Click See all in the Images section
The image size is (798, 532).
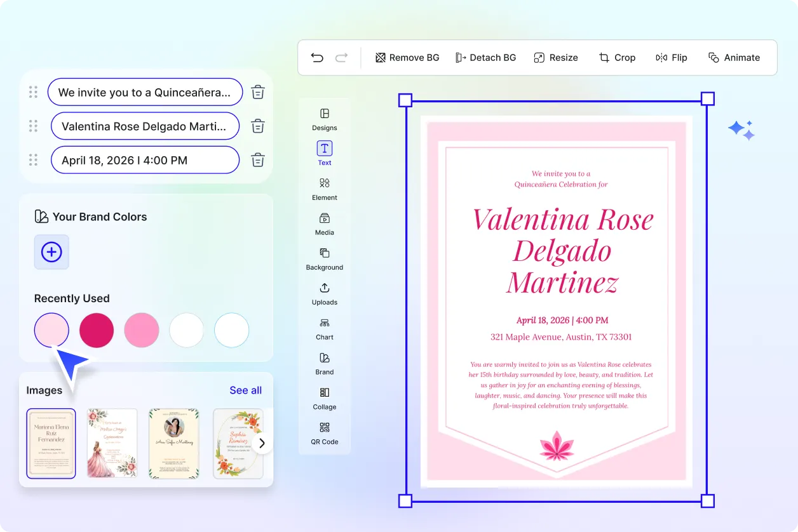point(245,390)
